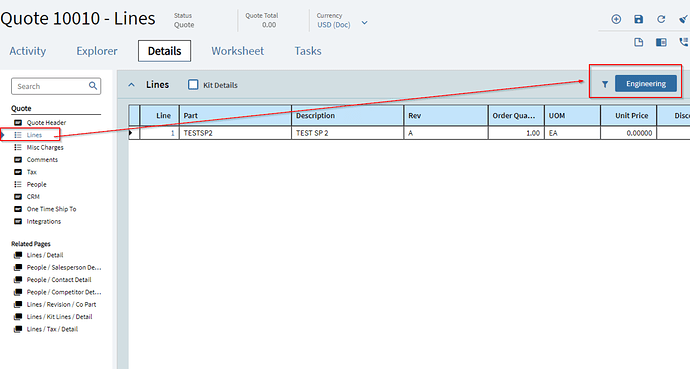Select the TESTSP2 part cell
This screenshot has height=369, width=690.
point(235,133)
